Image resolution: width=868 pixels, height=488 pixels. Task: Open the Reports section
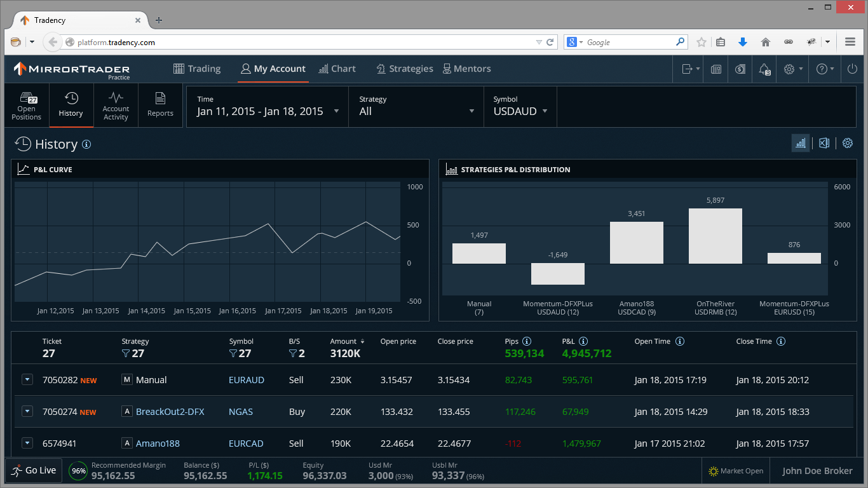tap(160, 106)
